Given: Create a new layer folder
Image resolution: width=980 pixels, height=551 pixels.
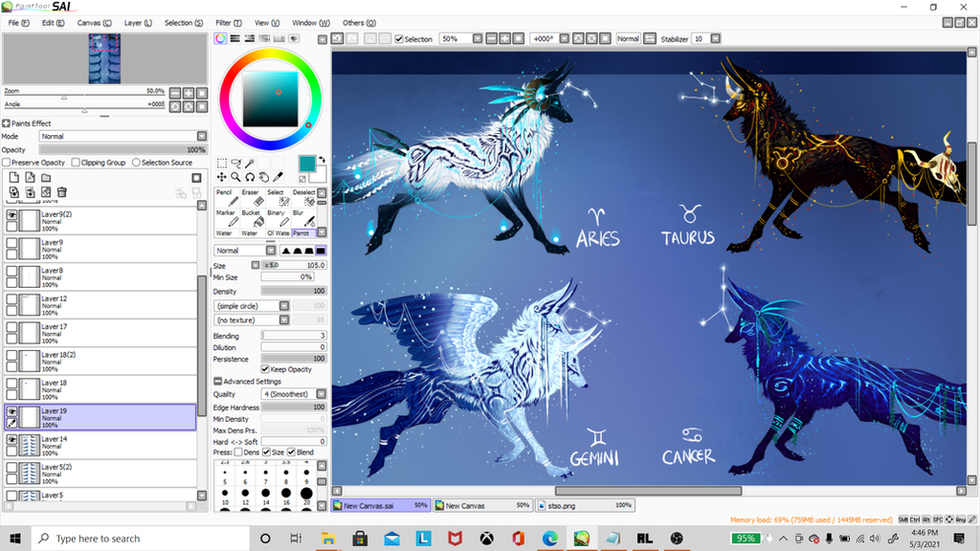Looking at the screenshot, I should point(46,178).
